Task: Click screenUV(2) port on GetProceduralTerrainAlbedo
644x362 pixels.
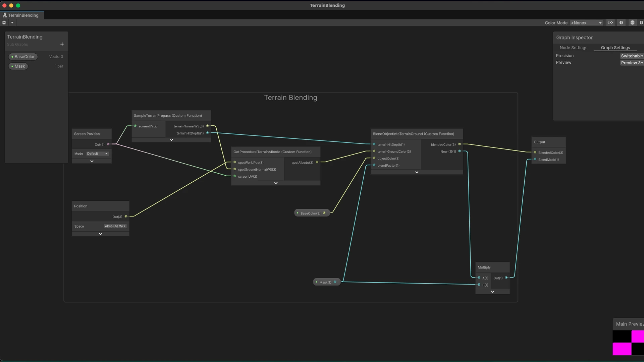Action: tap(235, 176)
